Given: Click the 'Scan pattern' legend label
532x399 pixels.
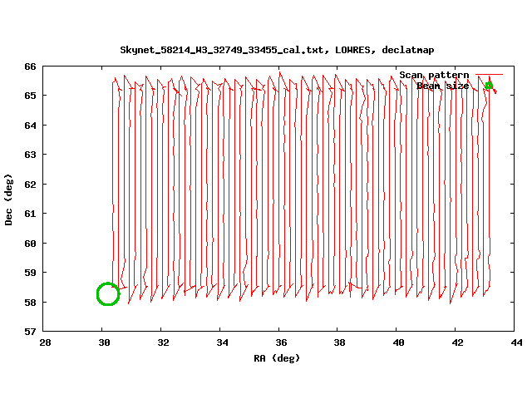Looking at the screenshot, I should point(434,75).
